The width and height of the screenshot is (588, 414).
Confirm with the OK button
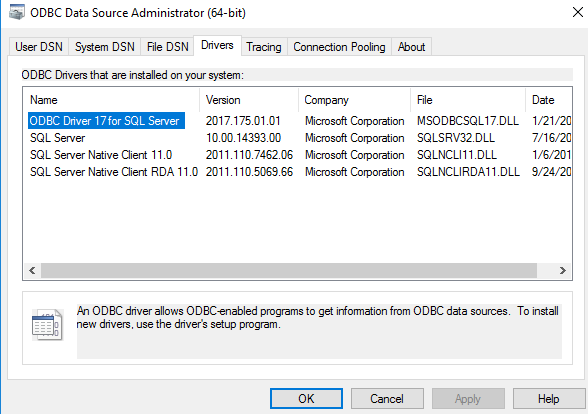coord(306,399)
